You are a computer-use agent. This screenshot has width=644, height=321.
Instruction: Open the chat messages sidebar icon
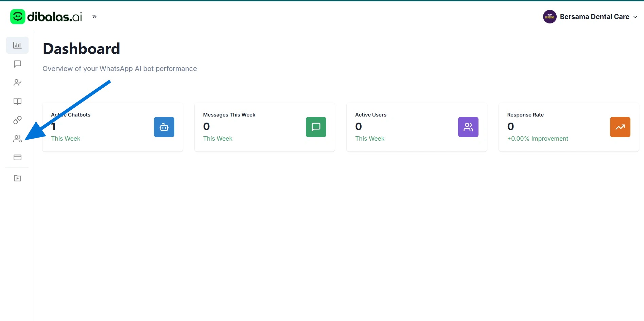point(17,64)
